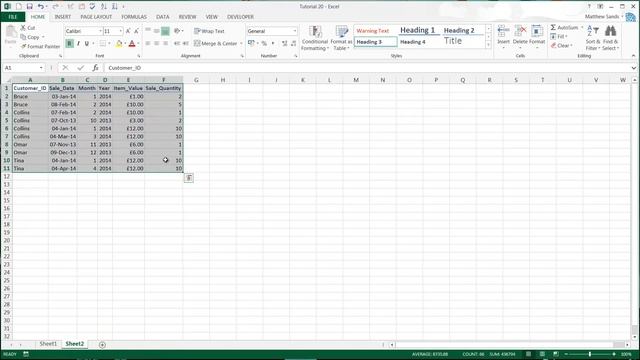Click the Save icon in quick access toolbar
The image size is (640, 360).
(29, 7)
